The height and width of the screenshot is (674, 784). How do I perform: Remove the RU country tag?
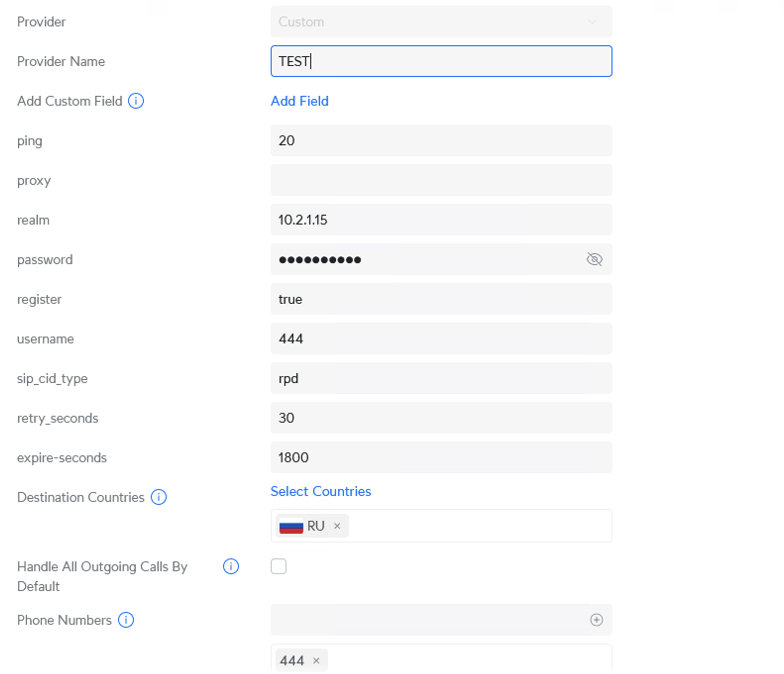337,526
